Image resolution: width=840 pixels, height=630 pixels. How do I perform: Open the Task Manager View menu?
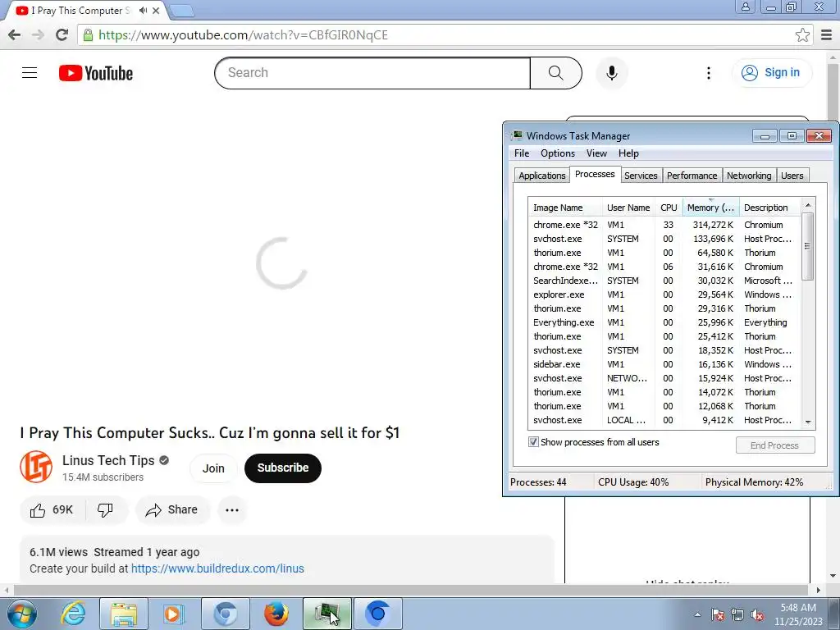pos(596,153)
